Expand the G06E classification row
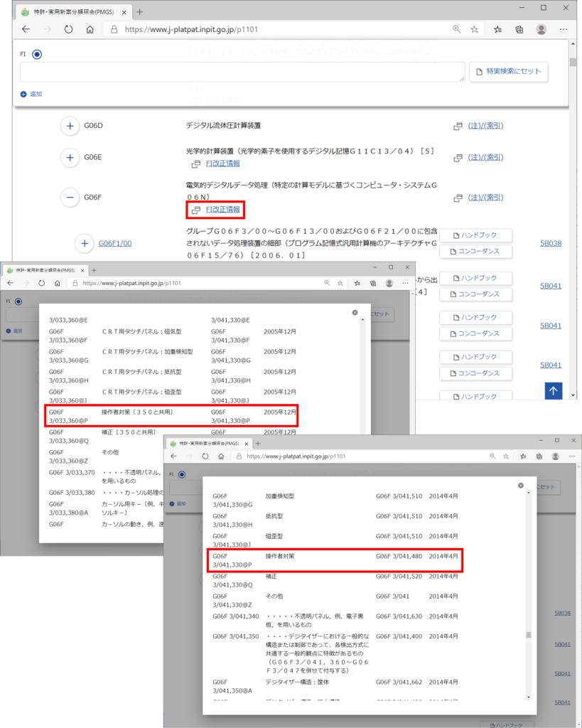This screenshot has height=728, width=582. pos(70,157)
